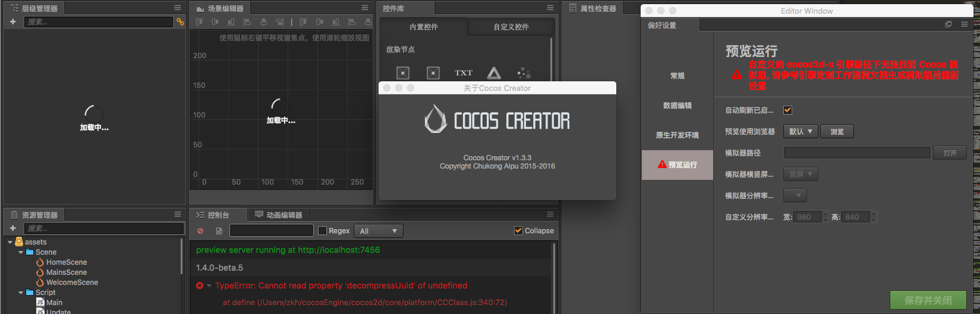Open the 默认 browser dropdown
The width and height of the screenshot is (980, 314).
click(x=801, y=131)
